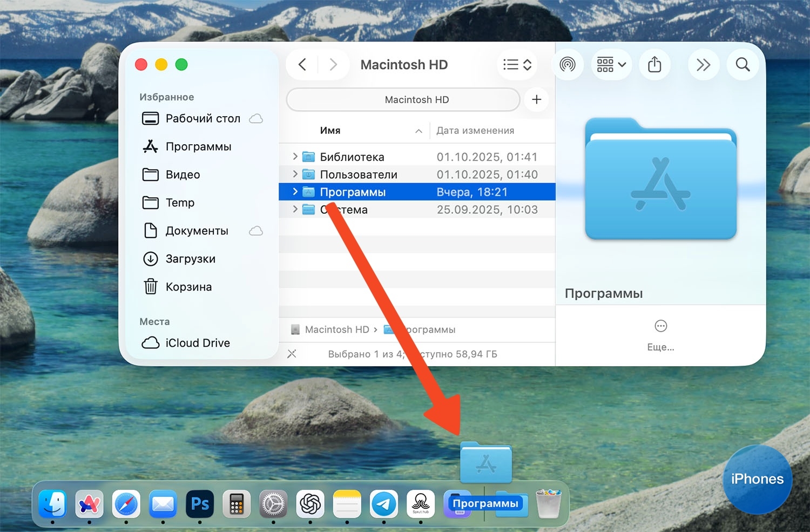
Task: Expand the Система folder disclosure arrow
Action: coord(295,209)
